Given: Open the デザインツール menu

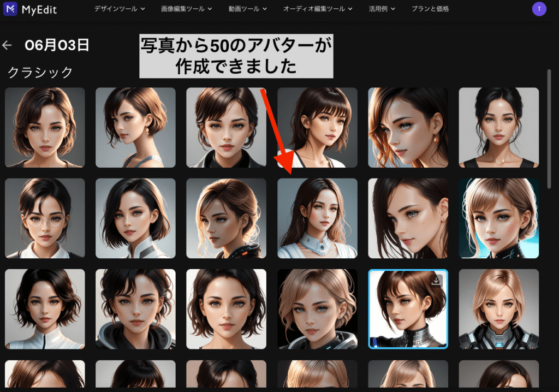Looking at the screenshot, I should [120, 9].
